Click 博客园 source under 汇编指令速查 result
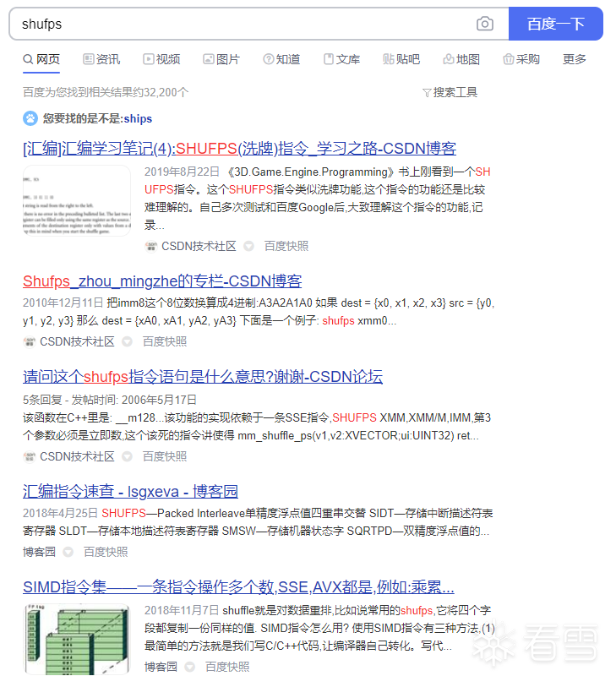 click(39, 552)
